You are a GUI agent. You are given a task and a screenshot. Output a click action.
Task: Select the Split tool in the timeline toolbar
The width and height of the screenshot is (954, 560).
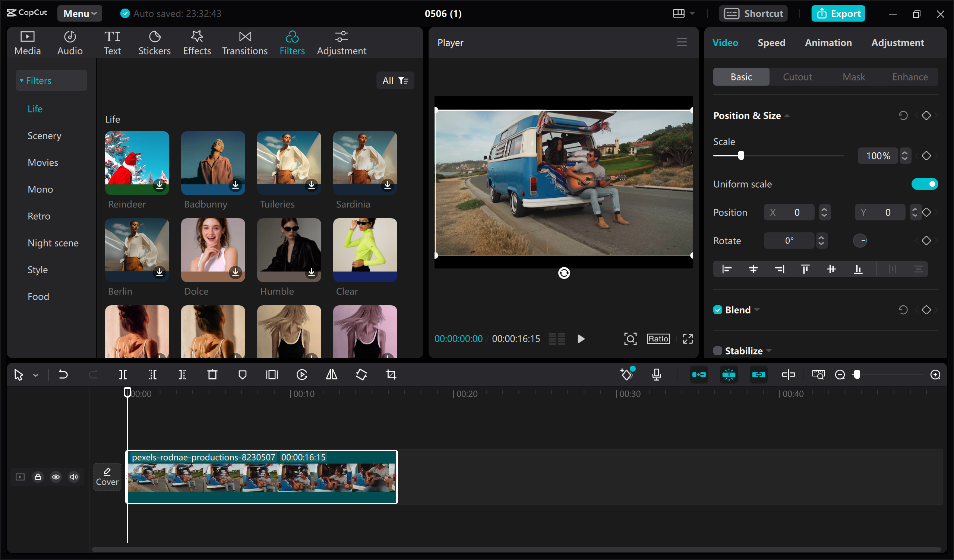pos(122,375)
